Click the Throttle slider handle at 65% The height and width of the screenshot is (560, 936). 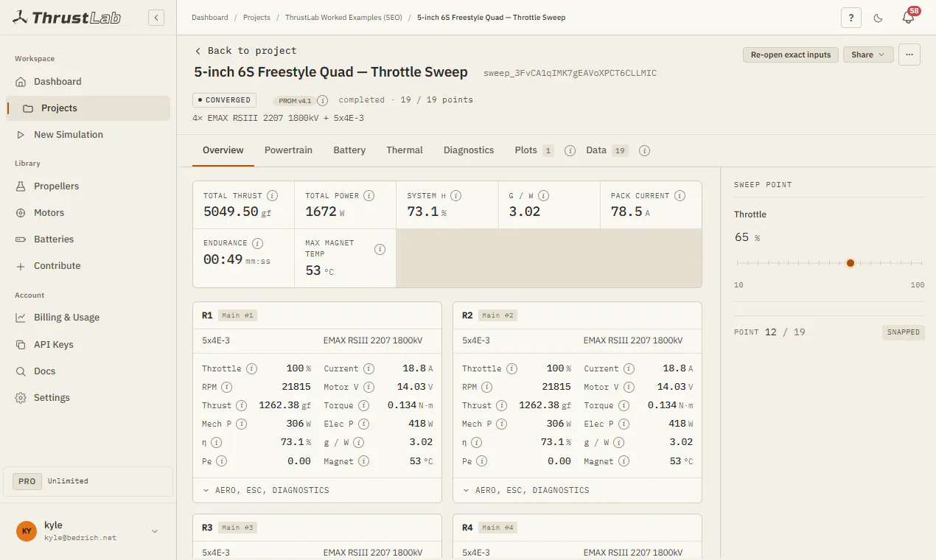pos(851,263)
